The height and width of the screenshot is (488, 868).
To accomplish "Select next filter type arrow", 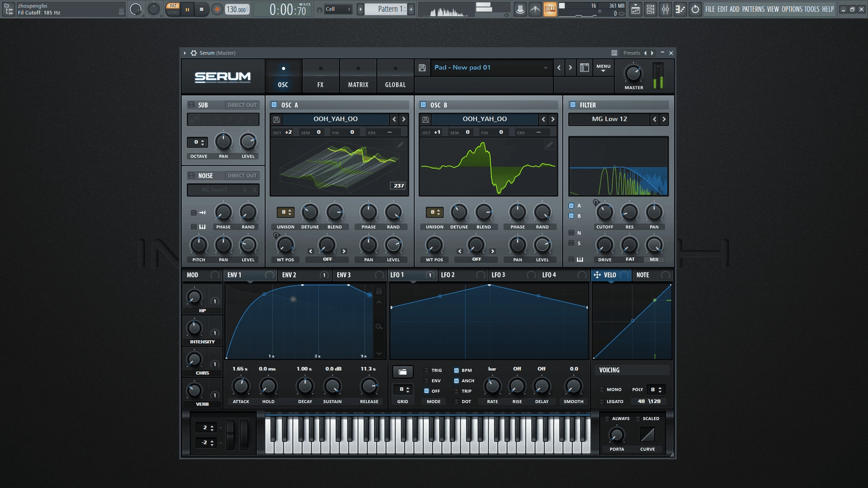I will [664, 119].
